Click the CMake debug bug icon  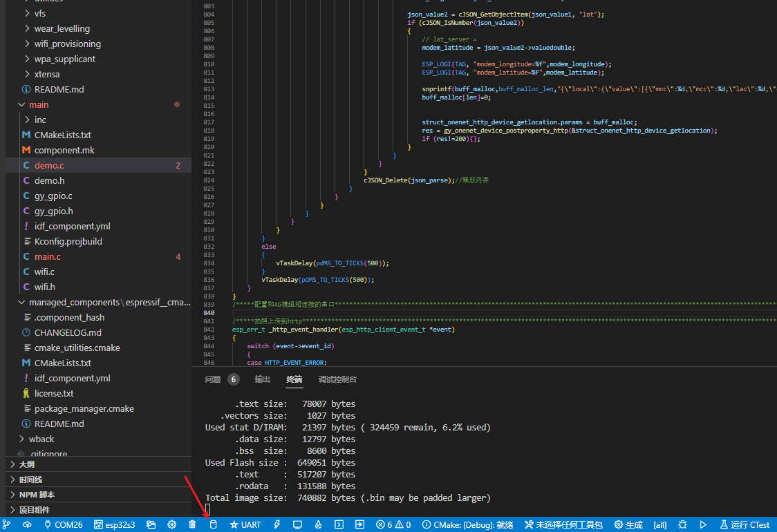point(683,524)
